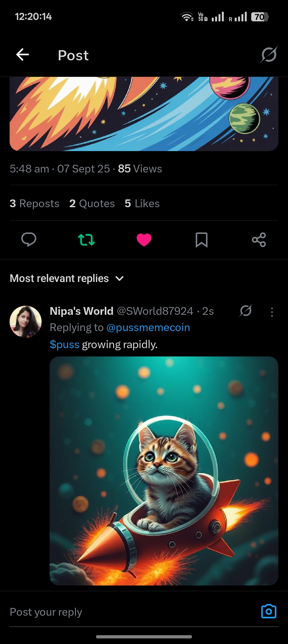
Task: Tap the camera icon in reply bar
Action: pyautogui.click(x=269, y=611)
